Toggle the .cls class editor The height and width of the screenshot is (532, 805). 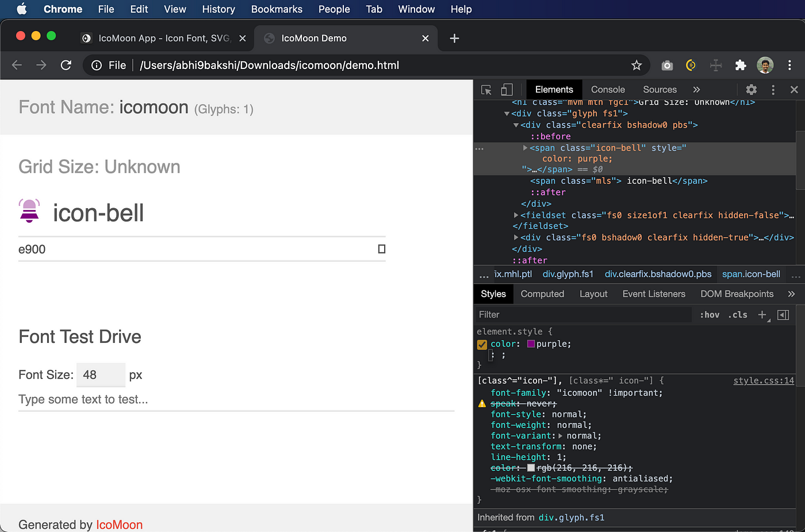point(738,315)
